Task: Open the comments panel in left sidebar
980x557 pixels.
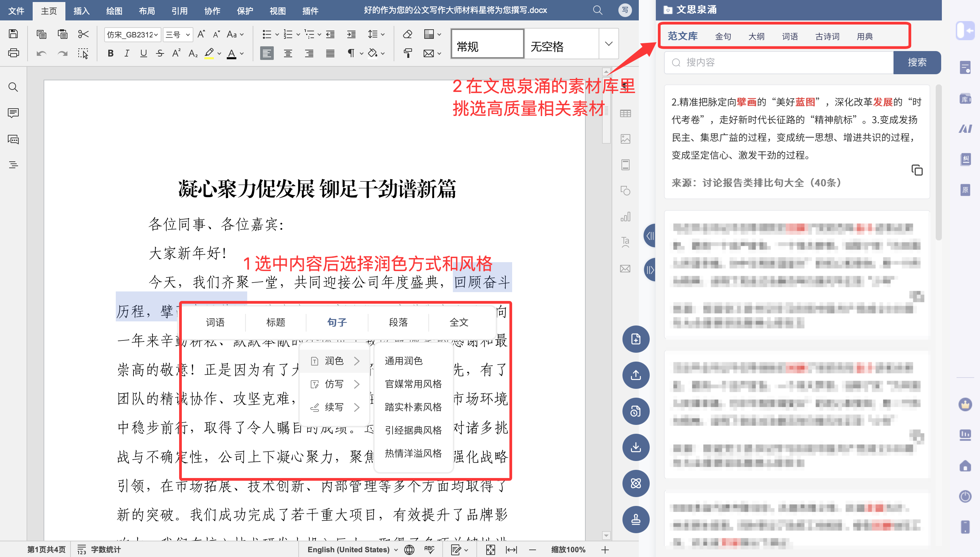Action: (13, 113)
